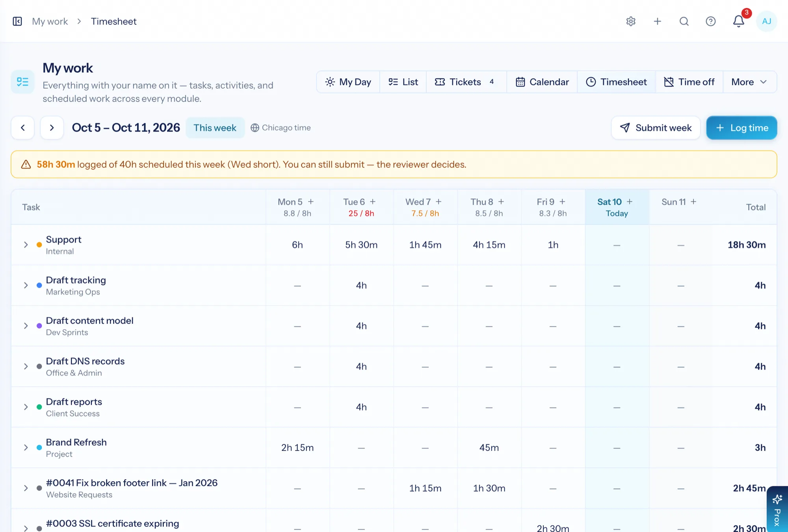
Task: Click Submit week button
Action: (x=656, y=128)
